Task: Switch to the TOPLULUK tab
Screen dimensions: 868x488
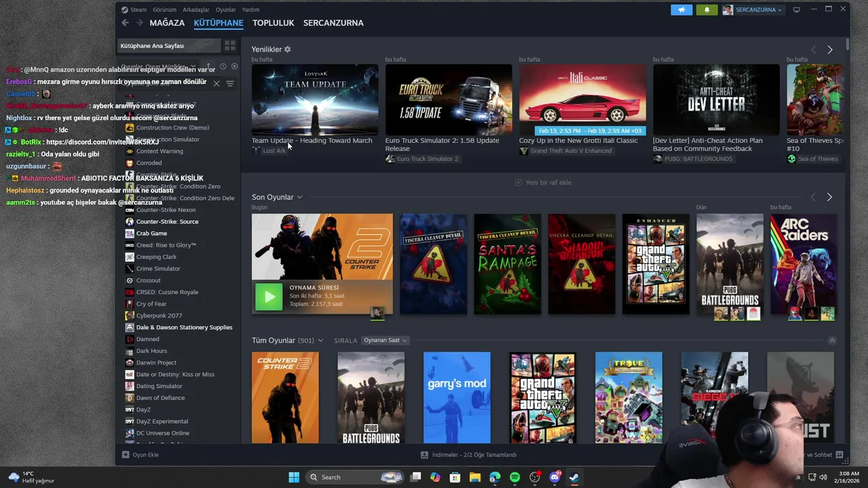Action: (273, 23)
